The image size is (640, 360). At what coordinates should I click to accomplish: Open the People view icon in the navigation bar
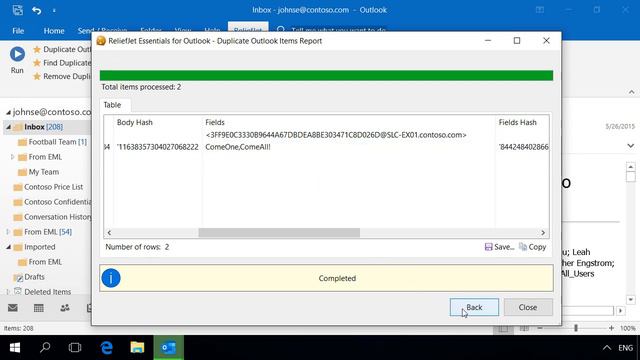(64, 308)
